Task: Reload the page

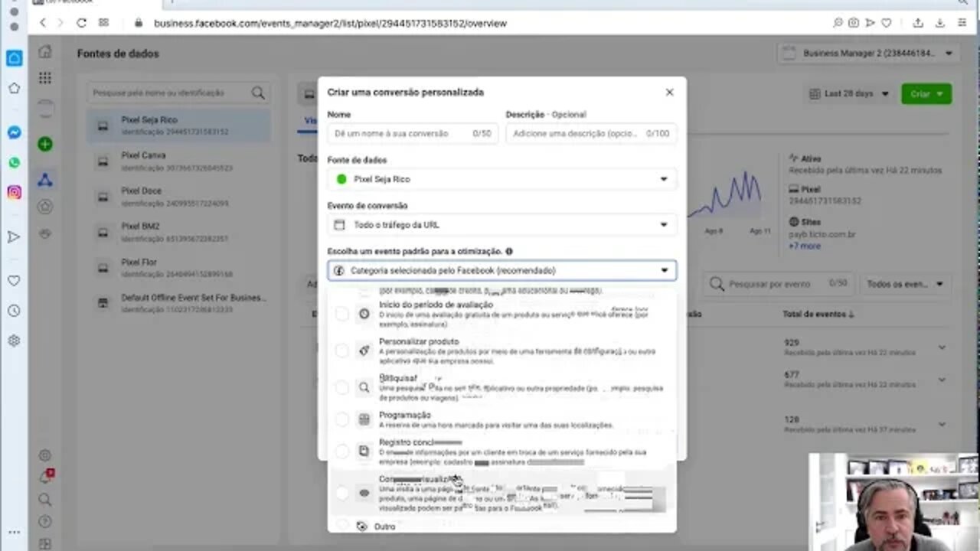Action: [81, 23]
